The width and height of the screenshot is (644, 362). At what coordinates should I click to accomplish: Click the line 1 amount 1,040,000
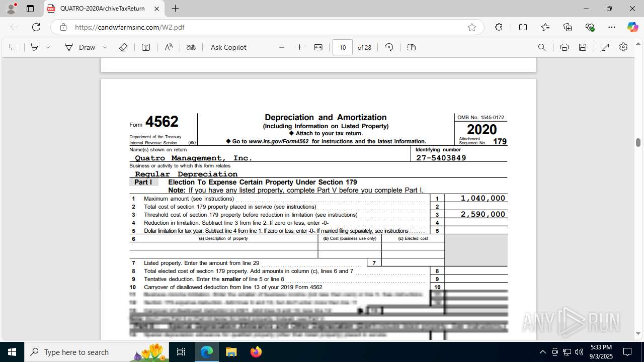click(482, 198)
